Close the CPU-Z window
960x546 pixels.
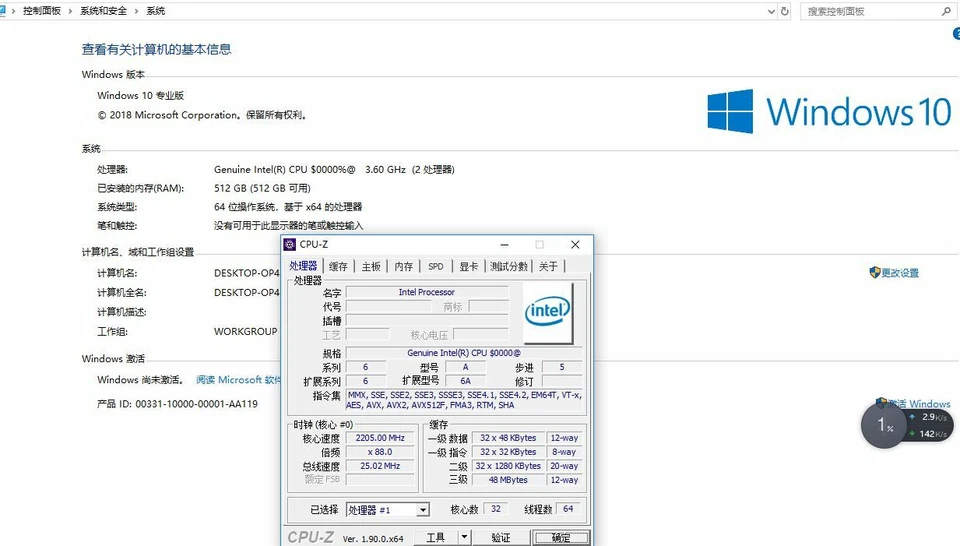[575, 244]
